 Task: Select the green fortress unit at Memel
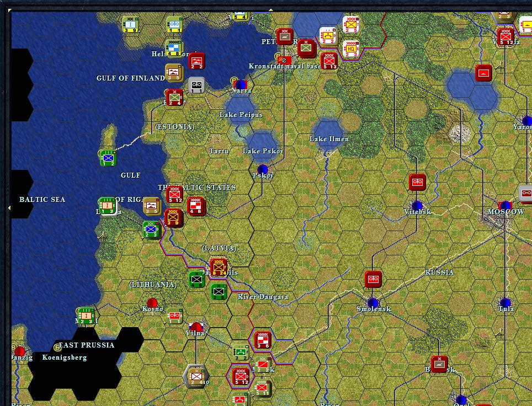[x=86, y=316]
